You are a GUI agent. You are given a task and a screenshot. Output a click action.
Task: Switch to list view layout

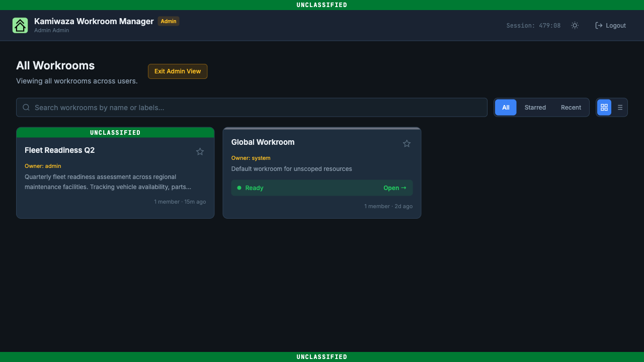[x=620, y=107]
